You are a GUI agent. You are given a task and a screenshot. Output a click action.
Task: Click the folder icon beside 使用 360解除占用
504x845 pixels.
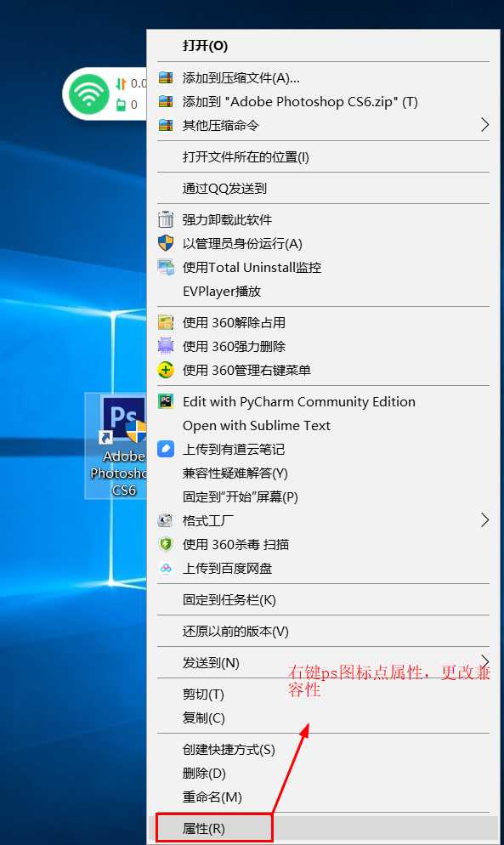(166, 322)
